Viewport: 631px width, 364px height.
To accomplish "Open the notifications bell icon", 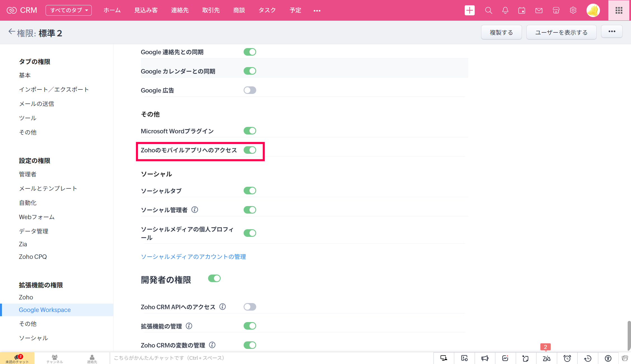I will [505, 10].
